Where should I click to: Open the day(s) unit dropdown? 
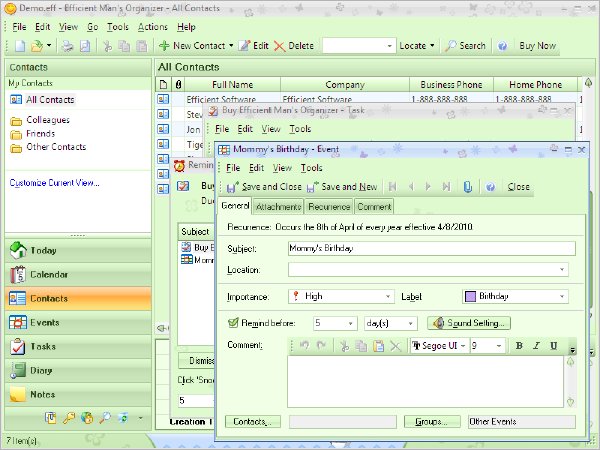(410, 323)
